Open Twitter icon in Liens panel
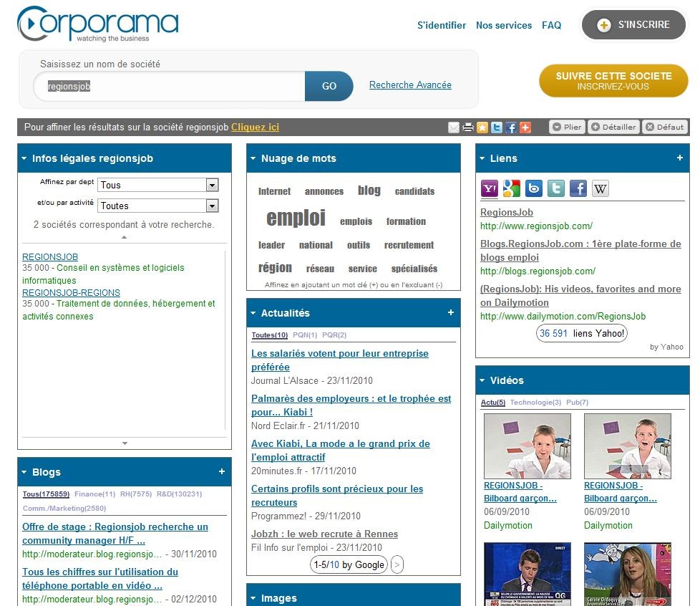This screenshot has height=606, width=700. tap(556, 188)
